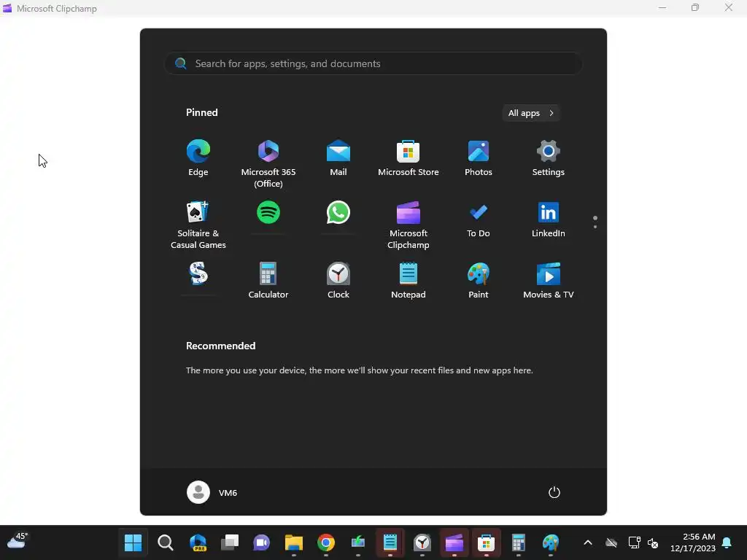The height and width of the screenshot is (560, 747).
Task: Open the notification bell icon
Action: tap(727, 542)
